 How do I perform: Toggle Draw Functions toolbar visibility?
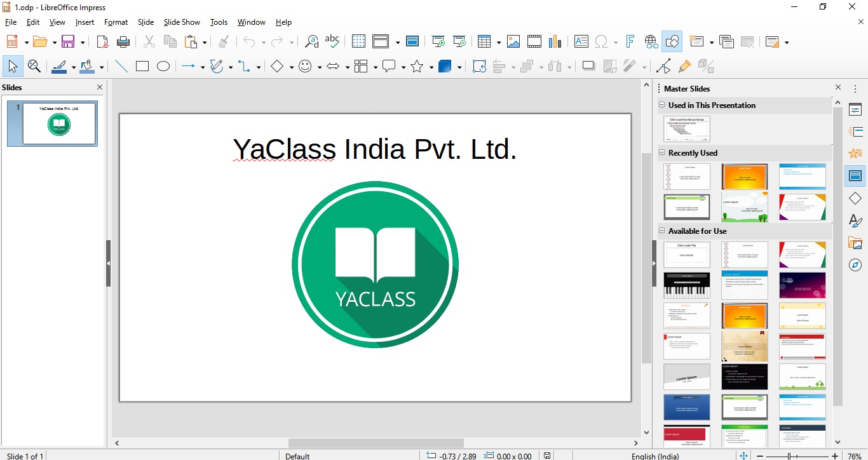coord(672,42)
